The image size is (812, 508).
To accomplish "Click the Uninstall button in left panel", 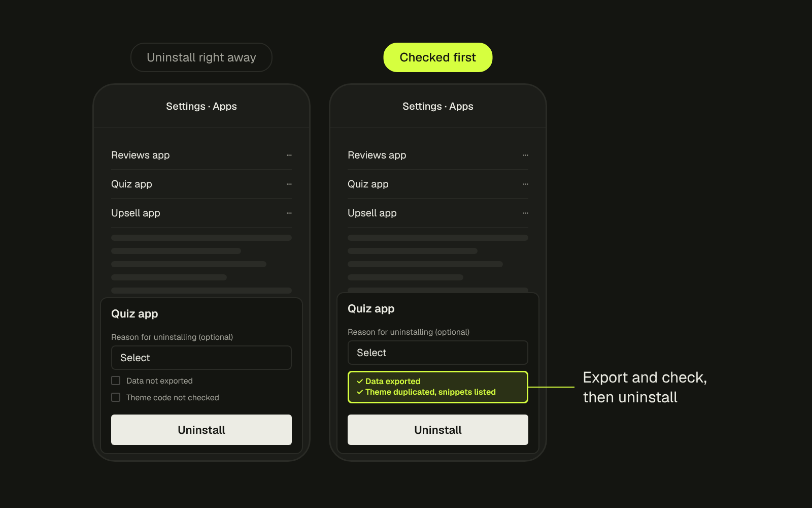I will 201,430.
